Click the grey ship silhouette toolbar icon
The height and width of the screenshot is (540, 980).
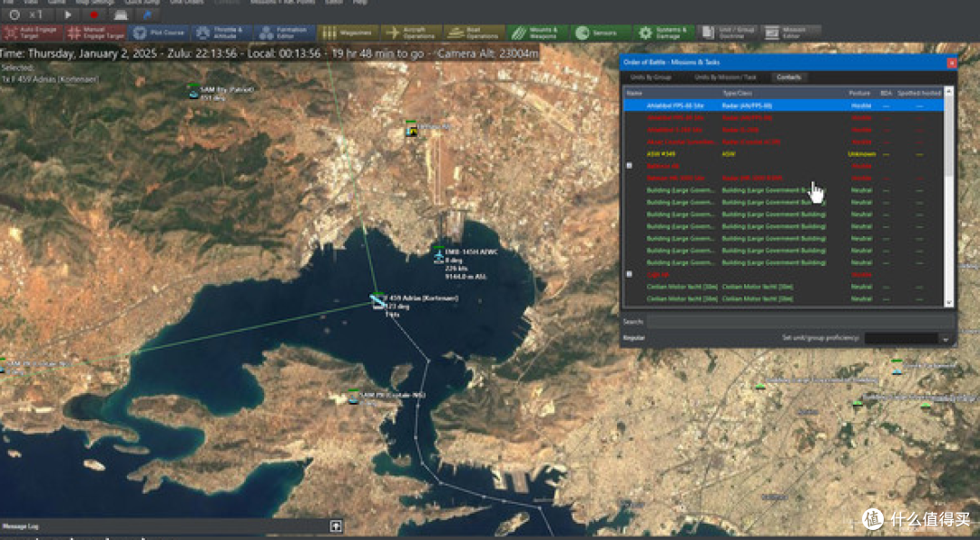click(121, 15)
